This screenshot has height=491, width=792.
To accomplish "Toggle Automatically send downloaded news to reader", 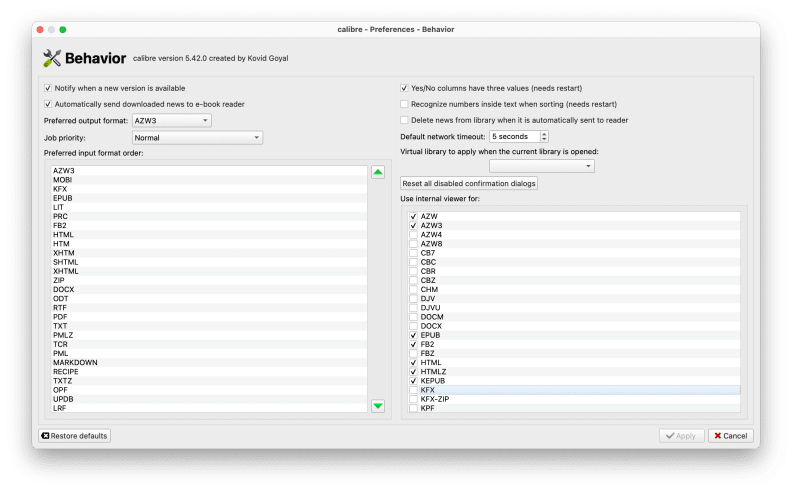I will [x=48, y=104].
